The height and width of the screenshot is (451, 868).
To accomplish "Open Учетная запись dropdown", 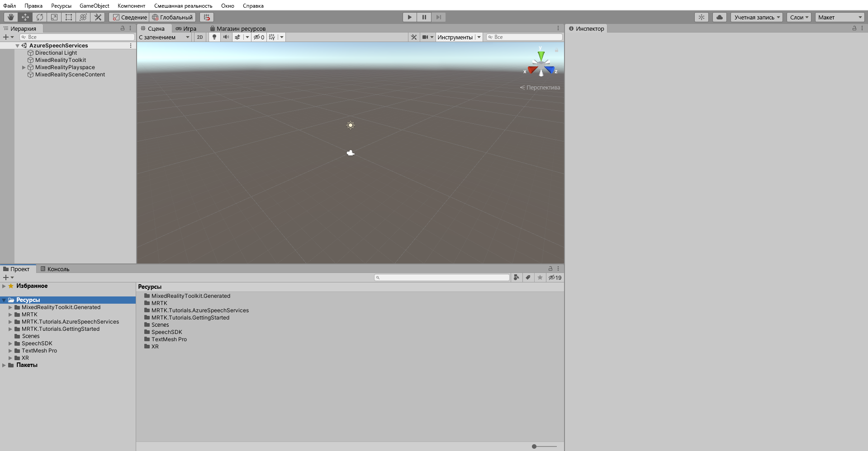I will [x=757, y=17].
